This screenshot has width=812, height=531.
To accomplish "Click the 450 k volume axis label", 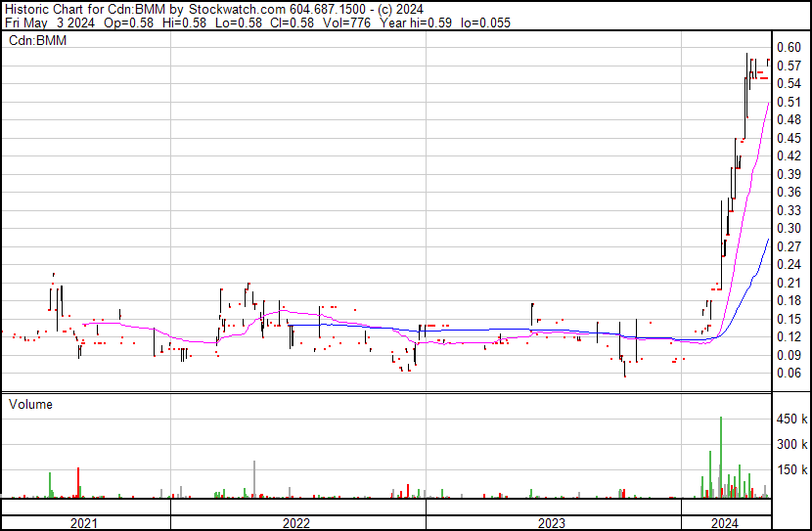I will point(791,420).
